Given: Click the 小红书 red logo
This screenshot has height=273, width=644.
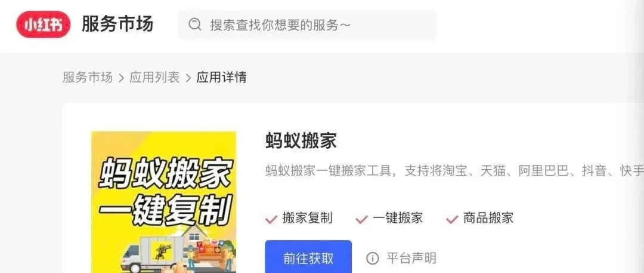Looking at the screenshot, I should 43,24.
